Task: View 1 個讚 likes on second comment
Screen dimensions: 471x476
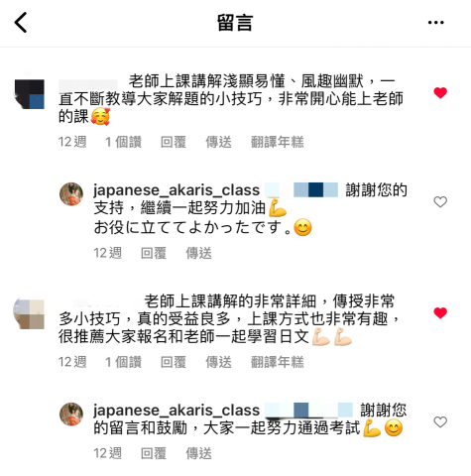Action: pos(123,362)
